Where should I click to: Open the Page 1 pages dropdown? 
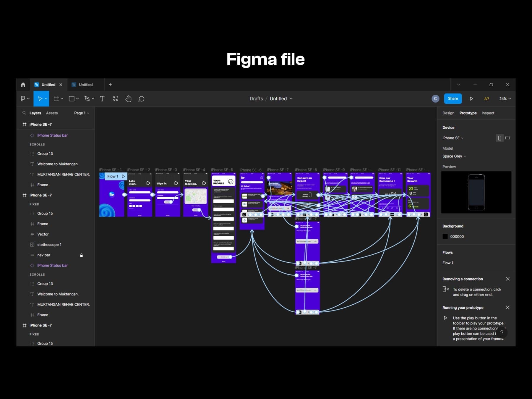tap(82, 113)
